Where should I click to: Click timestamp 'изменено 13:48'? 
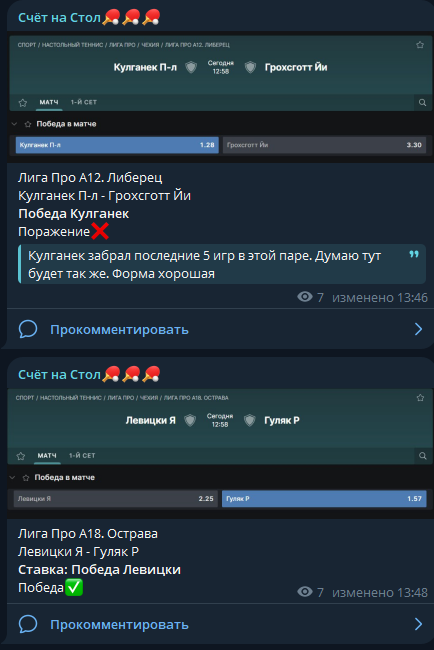pos(380,592)
